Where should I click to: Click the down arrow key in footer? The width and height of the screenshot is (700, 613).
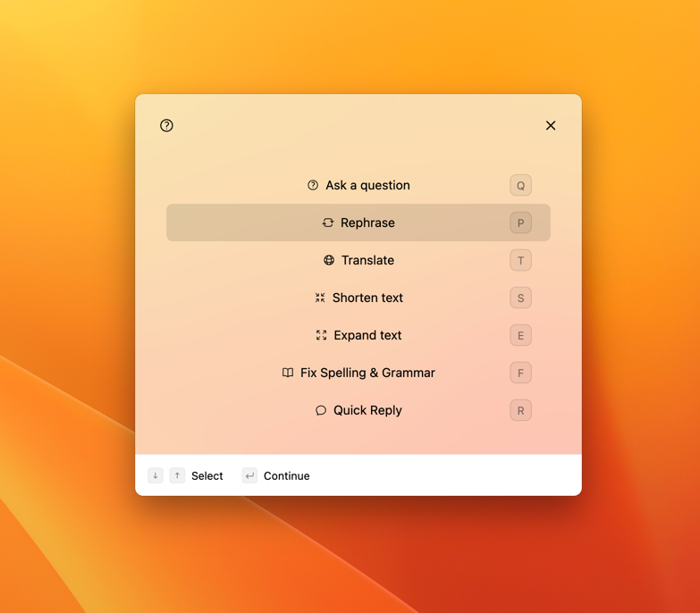pyautogui.click(x=156, y=475)
